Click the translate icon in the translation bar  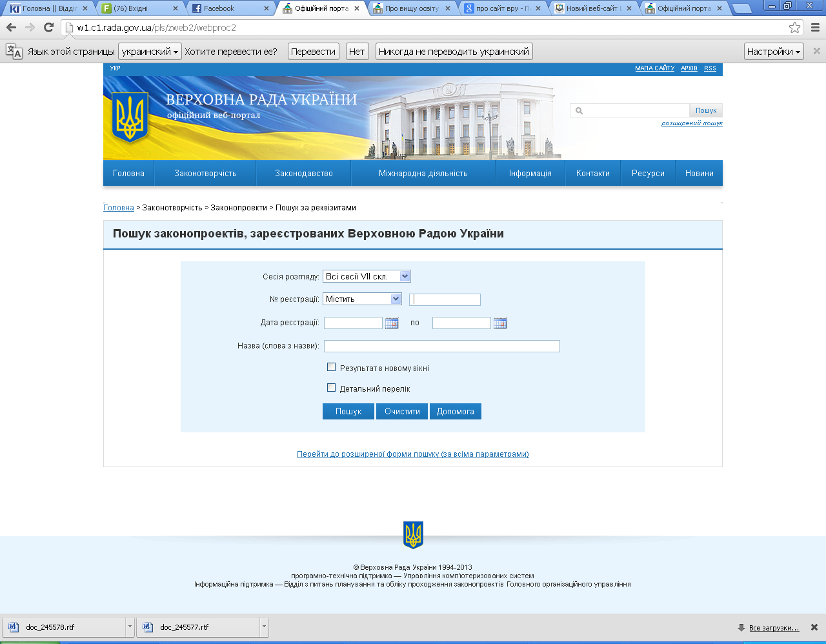[14, 52]
